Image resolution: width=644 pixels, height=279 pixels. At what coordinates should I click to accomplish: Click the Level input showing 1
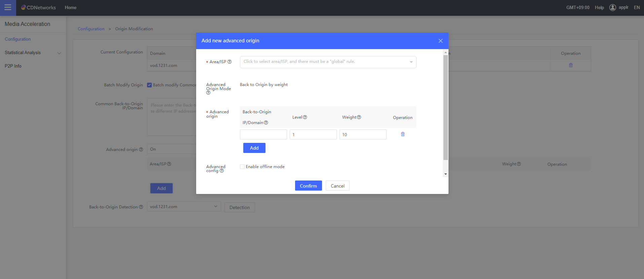pos(313,134)
